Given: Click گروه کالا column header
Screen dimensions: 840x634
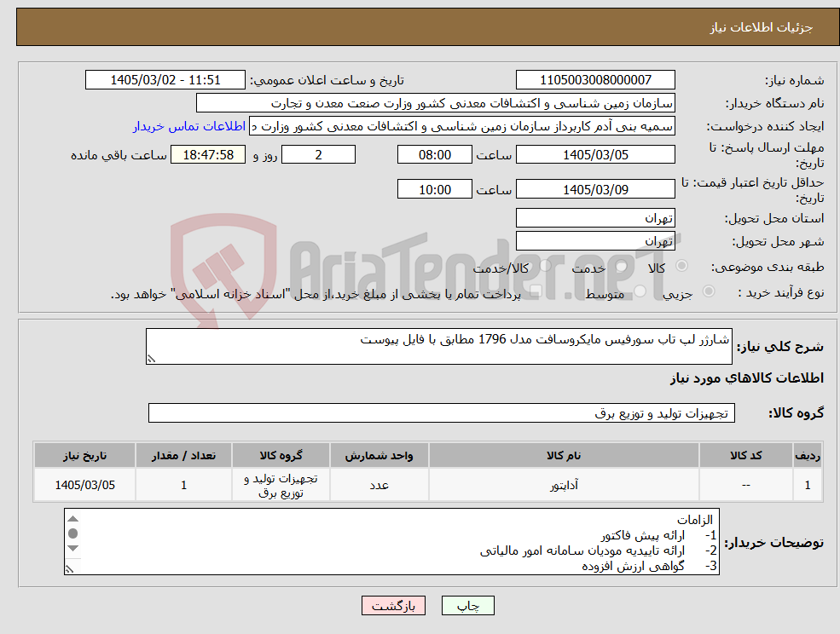Looking at the screenshot, I should (281, 455).
